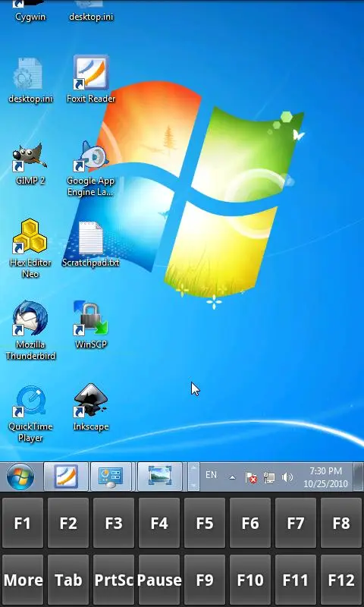Image resolution: width=364 pixels, height=607 pixels.
Task: Open the Mozilla Thunderbird shortcut
Action: pos(30,331)
